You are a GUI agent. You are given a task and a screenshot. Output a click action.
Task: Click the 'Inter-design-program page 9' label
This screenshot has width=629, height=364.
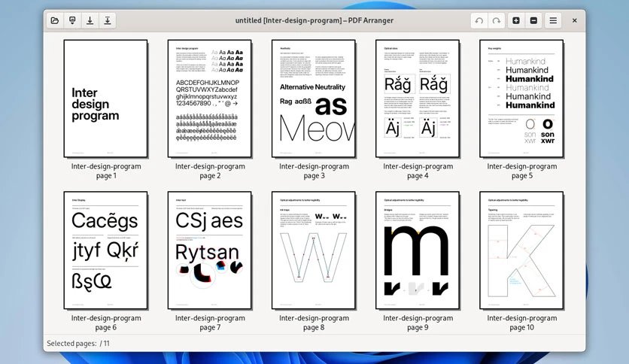pos(418,323)
